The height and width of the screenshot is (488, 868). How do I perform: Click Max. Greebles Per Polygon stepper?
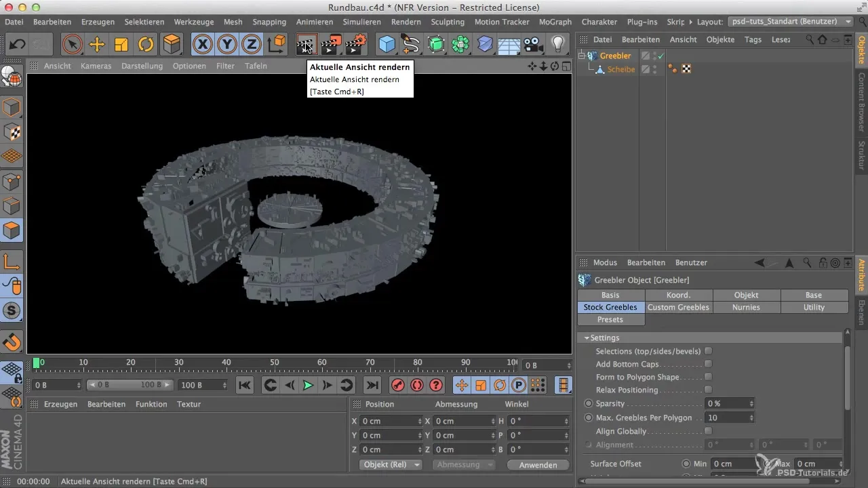point(751,418)
